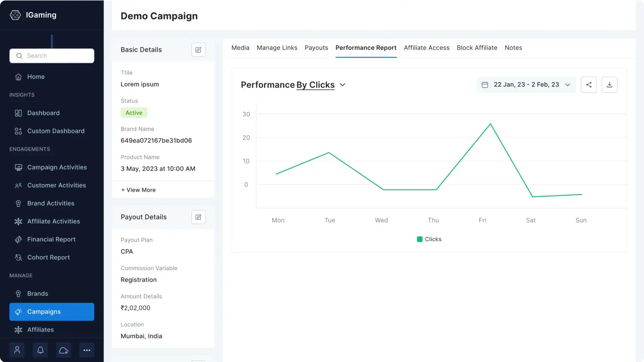Click the CPA payout plan value
Viewport: 644px width, 362px height.
coord(127,252)
